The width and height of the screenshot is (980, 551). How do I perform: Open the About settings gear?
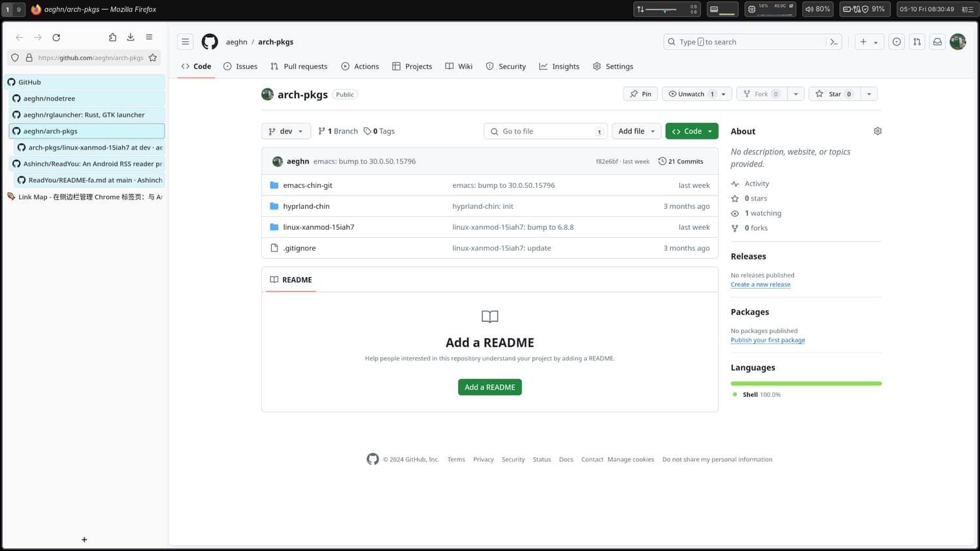point(877,131)
